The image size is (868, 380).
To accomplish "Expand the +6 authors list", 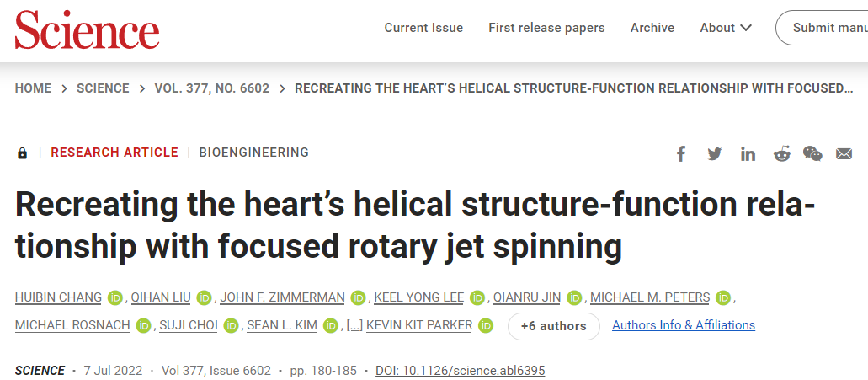I will pyautogui.click(x=554, y=326).
